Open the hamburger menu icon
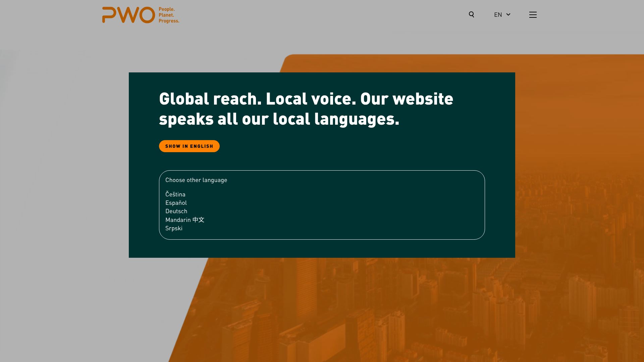 (x=533, y=15)
